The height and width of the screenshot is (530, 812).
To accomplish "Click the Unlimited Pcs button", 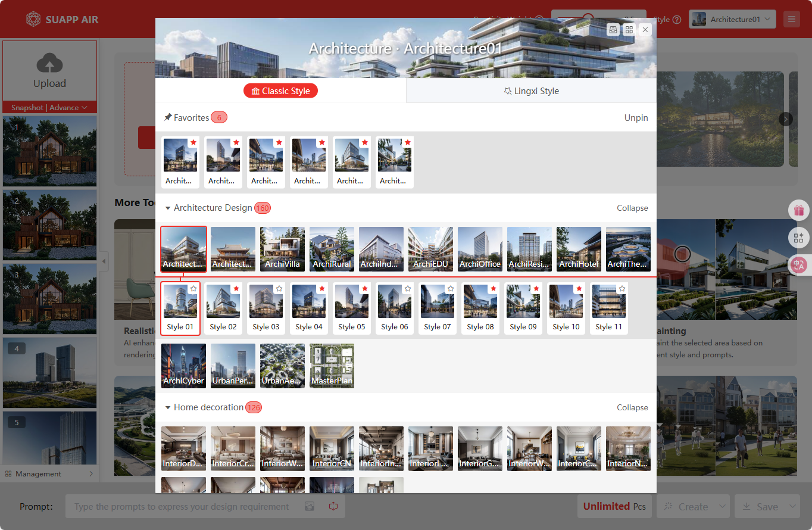I will click(615, 506).
